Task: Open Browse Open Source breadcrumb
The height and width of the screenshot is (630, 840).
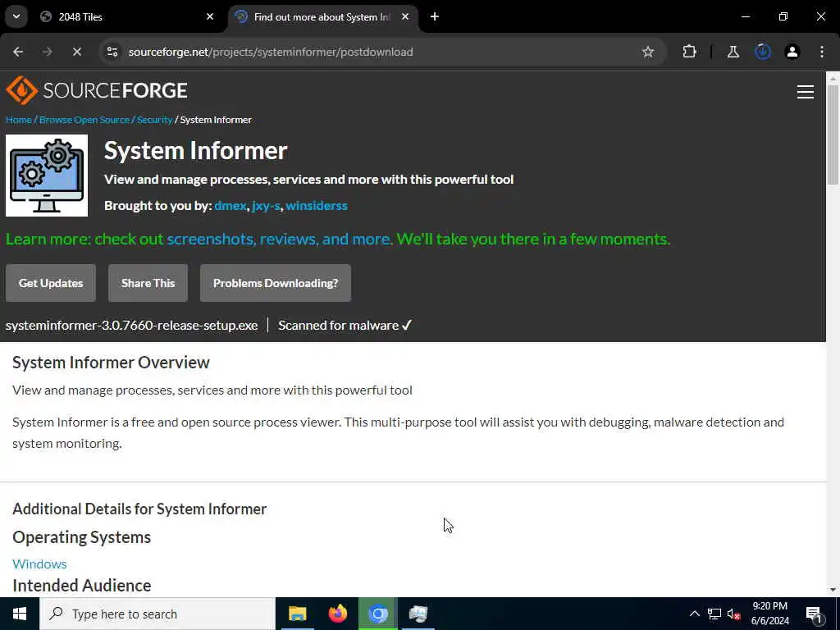Action: pyautogui.click(x=84, y=120)
